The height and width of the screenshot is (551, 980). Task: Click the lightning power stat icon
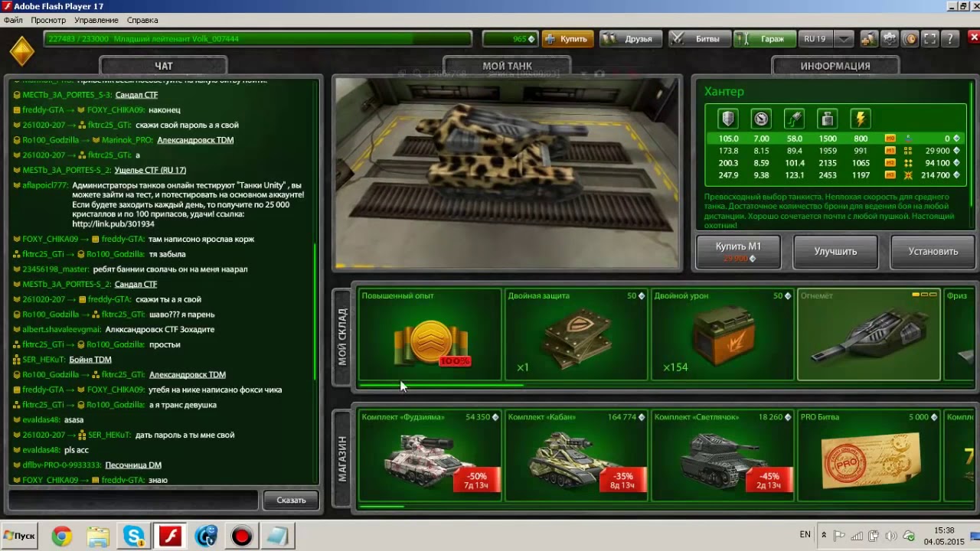point(861,119)
